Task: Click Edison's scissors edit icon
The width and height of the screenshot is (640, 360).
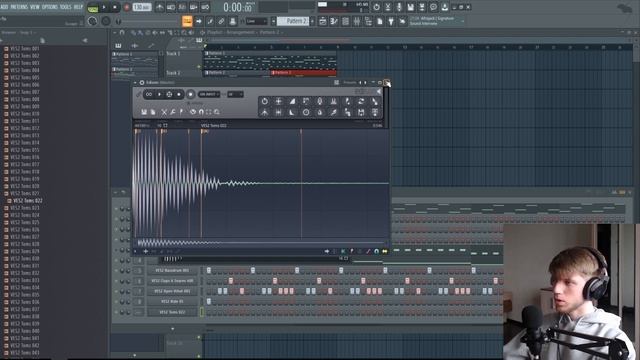Action: pyautogui.click(x=164, y=112)
